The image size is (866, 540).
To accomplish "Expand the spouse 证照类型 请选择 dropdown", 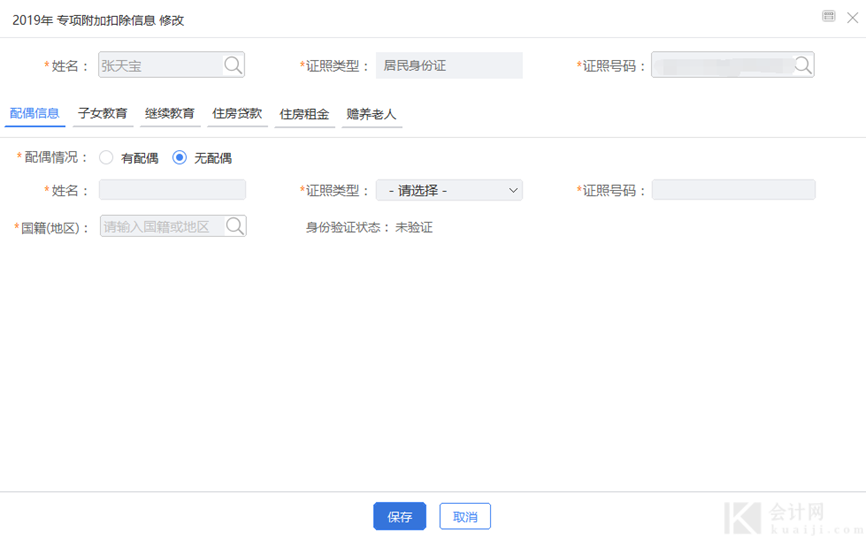I will 449,190.
